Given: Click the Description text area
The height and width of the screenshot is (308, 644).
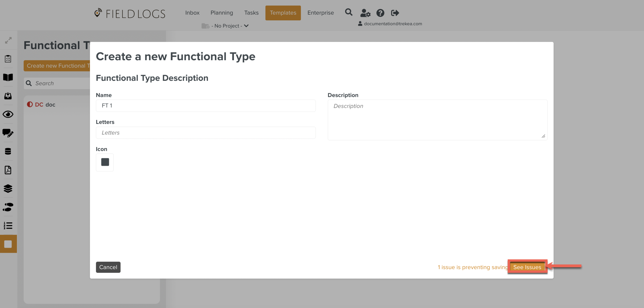Looking at the screenshot, I should coord(437,120).
